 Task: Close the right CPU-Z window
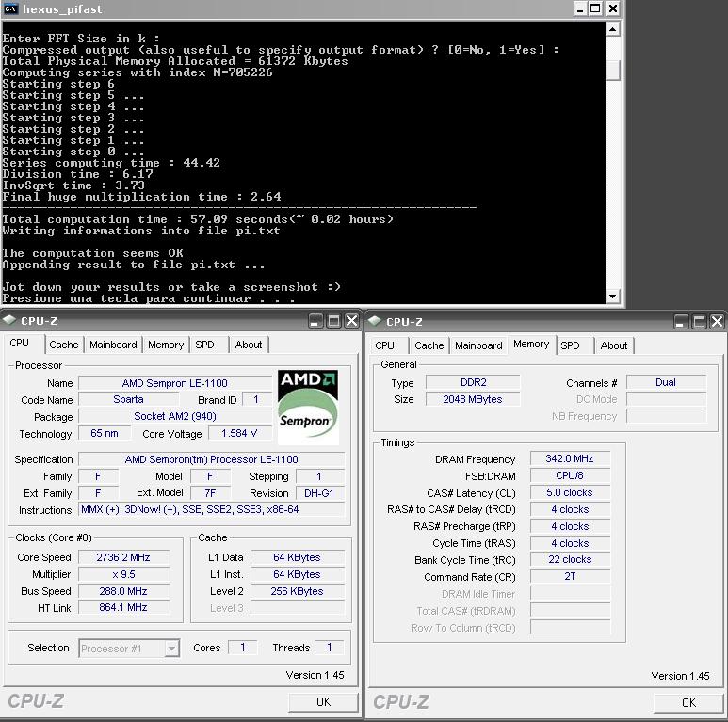718,322
